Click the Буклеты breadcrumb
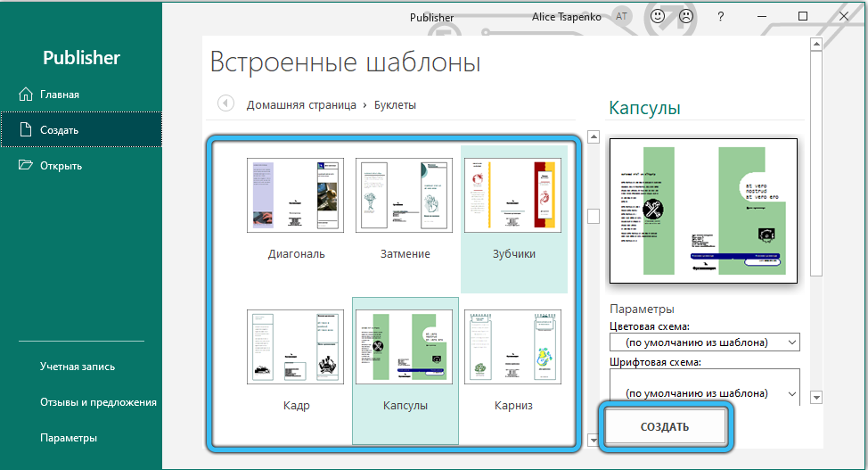This screenshot has height=470, width=868. [x=395, y=104]
